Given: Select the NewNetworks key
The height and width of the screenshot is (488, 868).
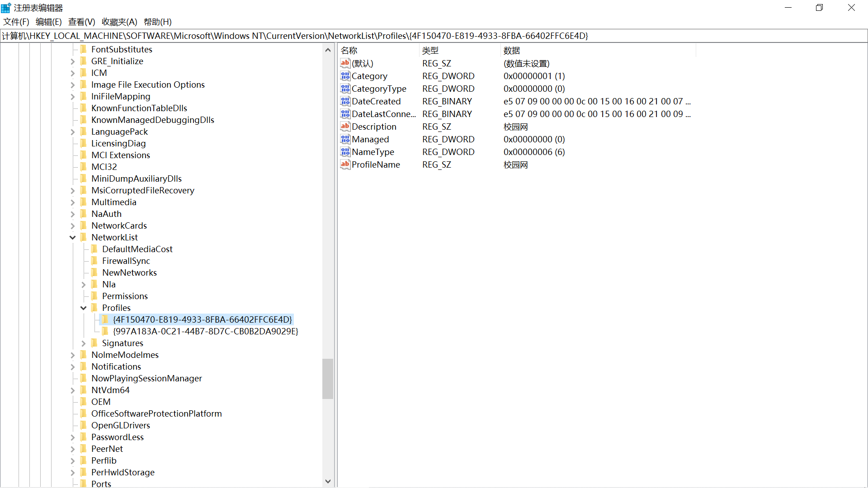Looking at the screenshot, I should coord(129,272).
